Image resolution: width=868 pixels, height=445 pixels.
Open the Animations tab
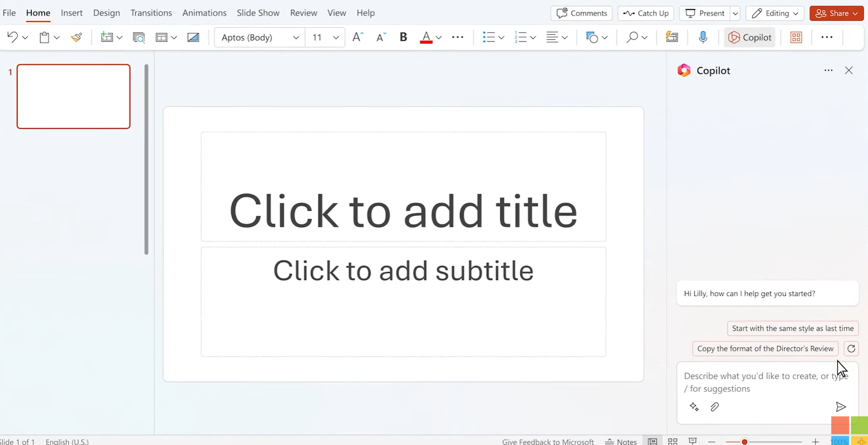tap(204, 13)
